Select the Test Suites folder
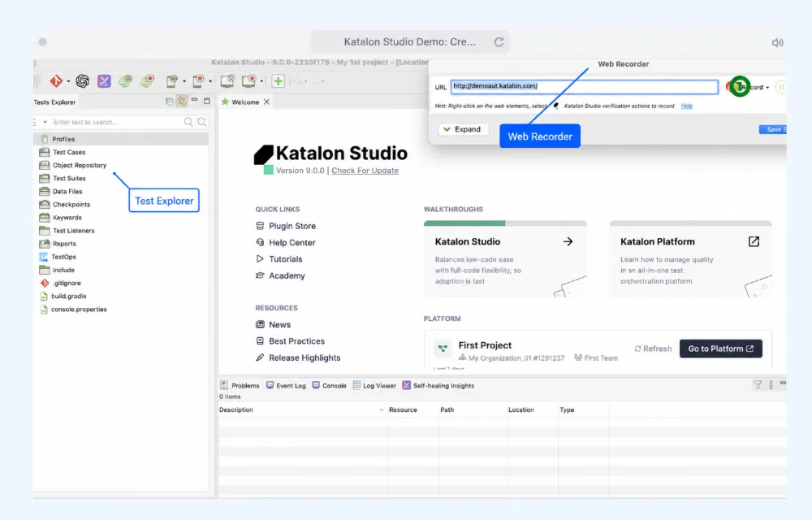 [69, 178]
